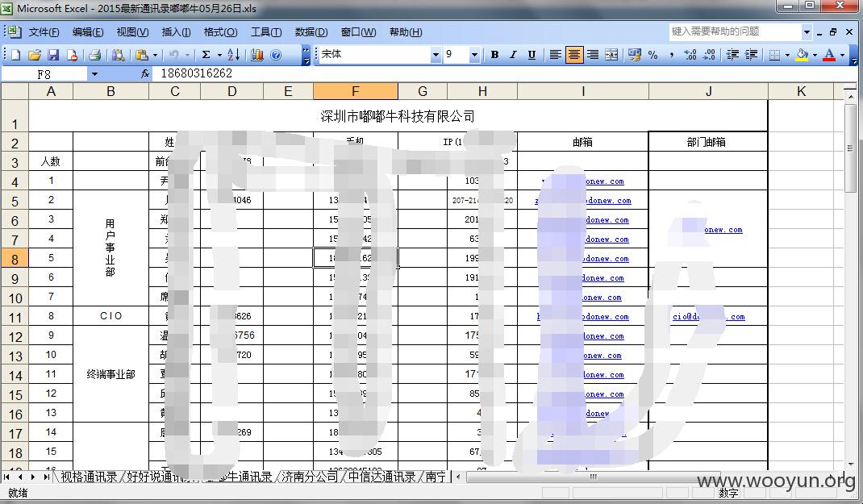Select column F header

tap(356, 91)
